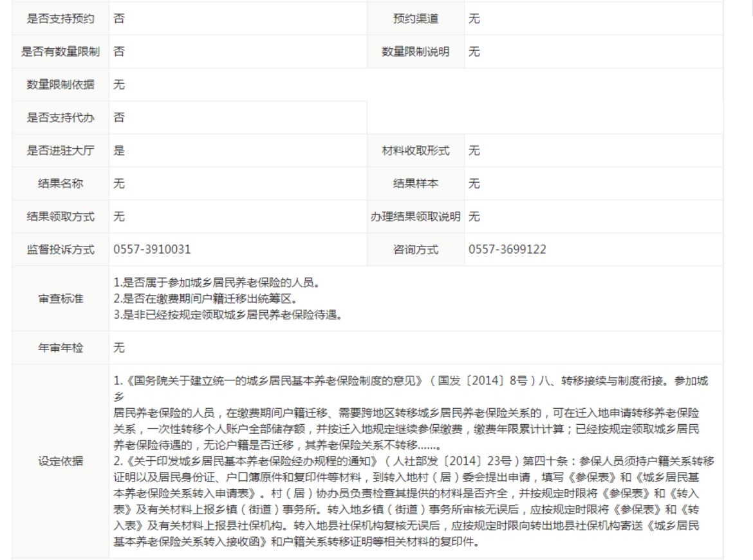Click the 办理结果领取说明 label
Image resolution: width=753 pixels, height=560 pixels.
click(415, 216)
